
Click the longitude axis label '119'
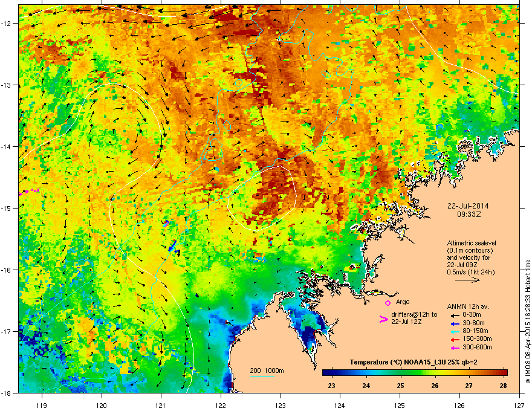42,405
